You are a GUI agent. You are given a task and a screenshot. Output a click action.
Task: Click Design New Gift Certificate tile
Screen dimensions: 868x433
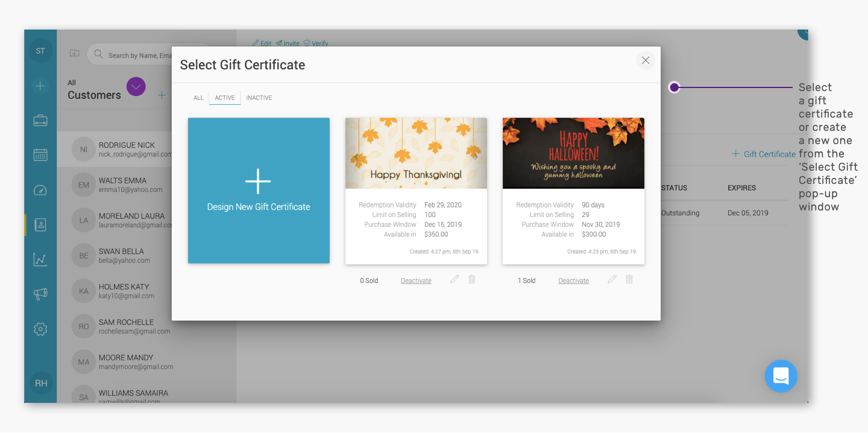[259, 191]
